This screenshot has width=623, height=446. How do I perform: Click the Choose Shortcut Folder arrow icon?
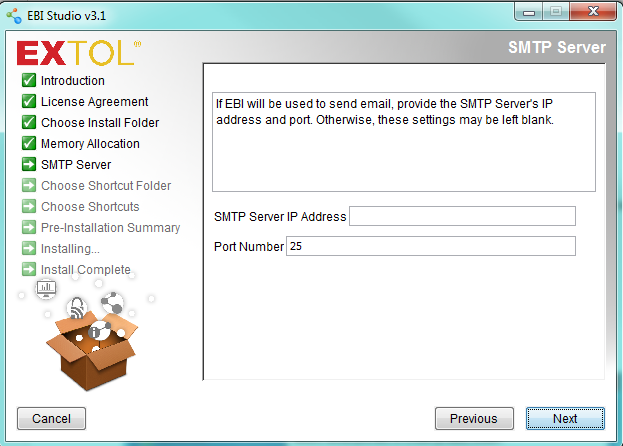29,185
